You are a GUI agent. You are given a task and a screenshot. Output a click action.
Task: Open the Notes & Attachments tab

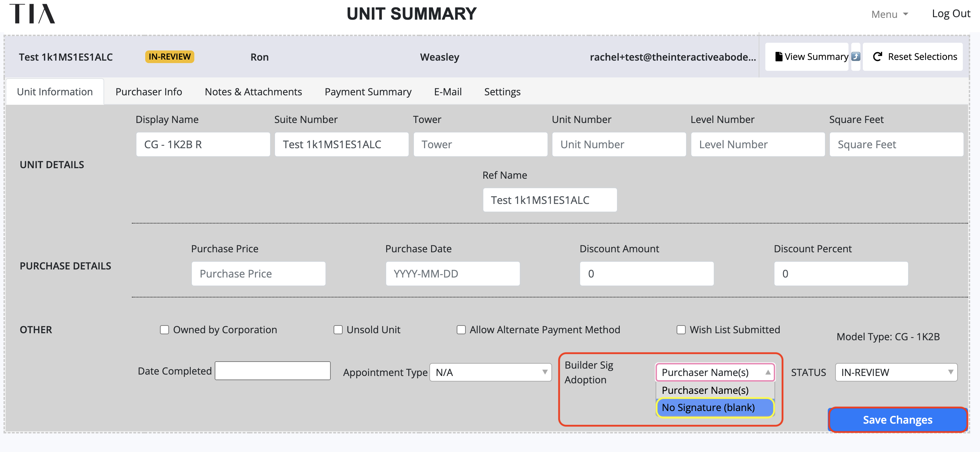253,91
